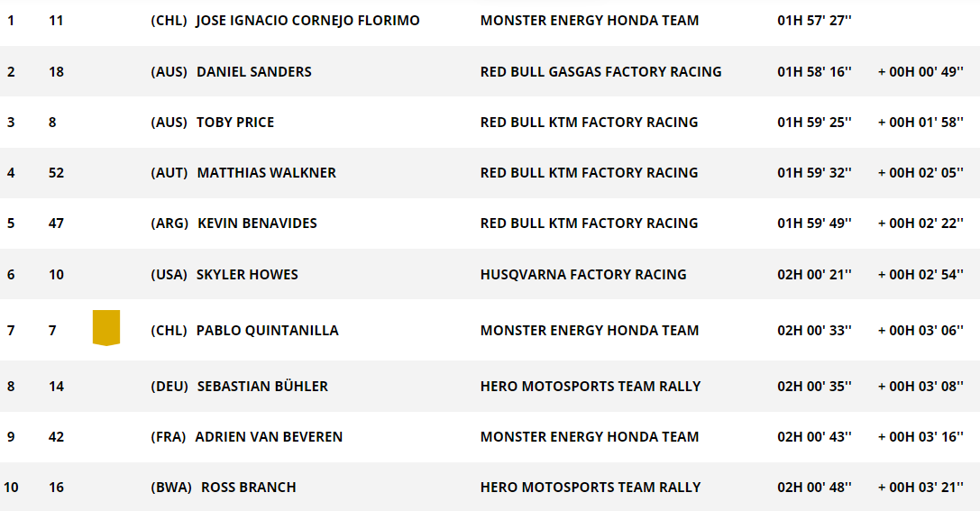Click Sebastian Bühler's name
The height and width of the screenshot is (511, 980).
262,387
